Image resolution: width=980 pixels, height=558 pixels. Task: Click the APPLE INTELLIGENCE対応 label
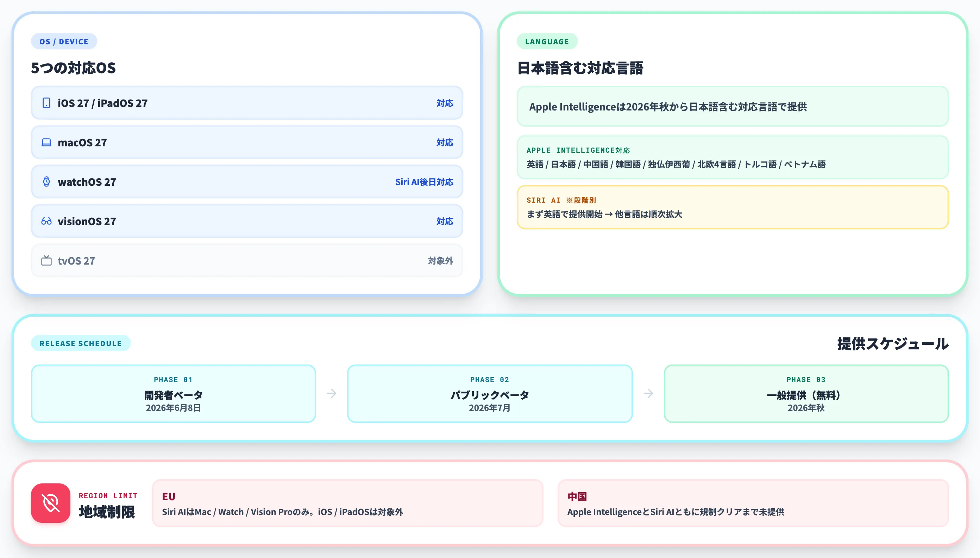pos(578,150)
